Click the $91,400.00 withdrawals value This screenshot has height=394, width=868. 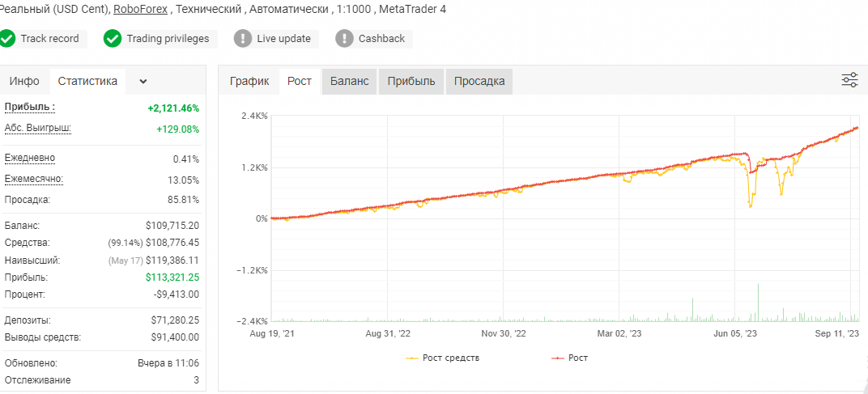[175, 337]
